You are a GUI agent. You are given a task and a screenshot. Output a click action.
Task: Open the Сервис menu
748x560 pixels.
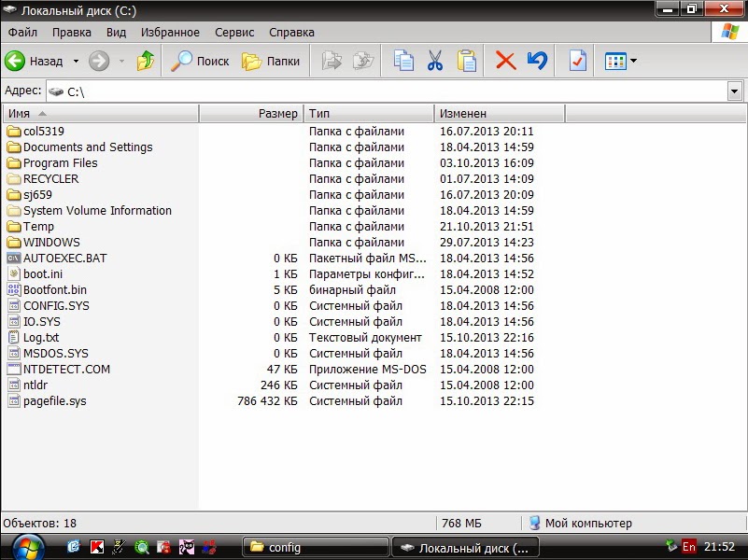point(233,32)
